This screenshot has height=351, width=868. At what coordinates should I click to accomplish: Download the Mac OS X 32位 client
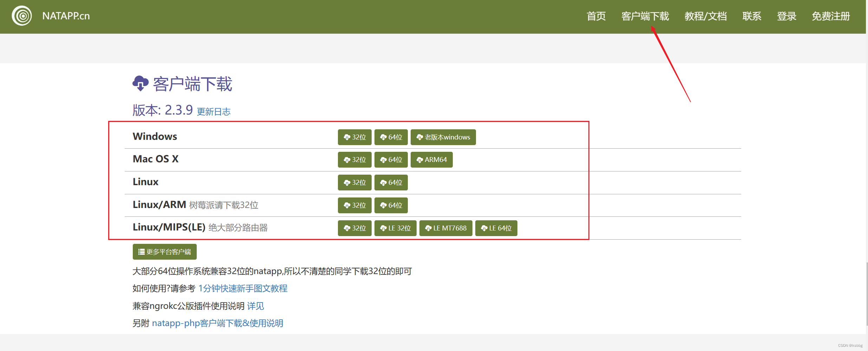coord(355,160)
